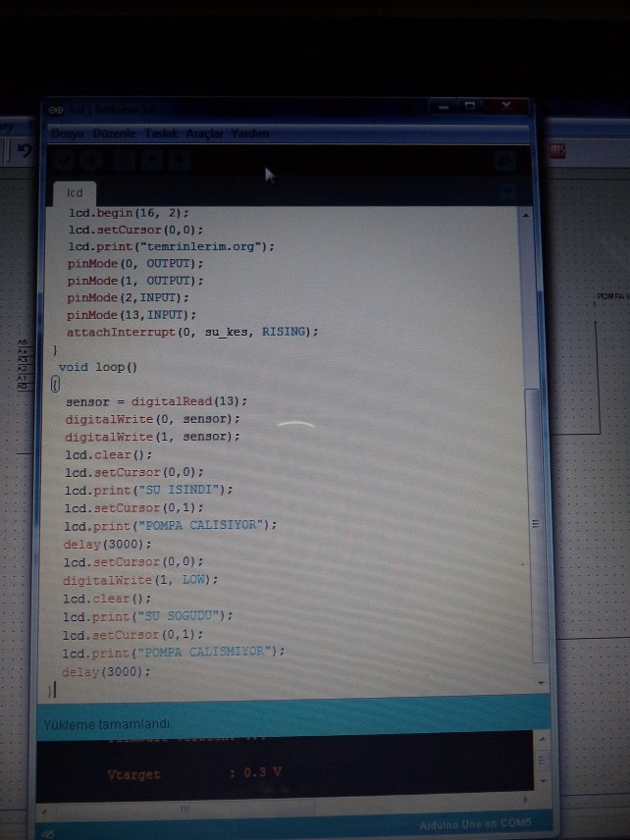Open the Düzenle menu
The height and width of the screenshot is (840, 630).
pos(114,133)
